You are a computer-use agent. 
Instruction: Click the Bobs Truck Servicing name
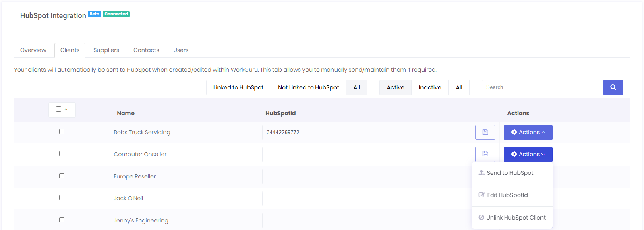(142, 132)
